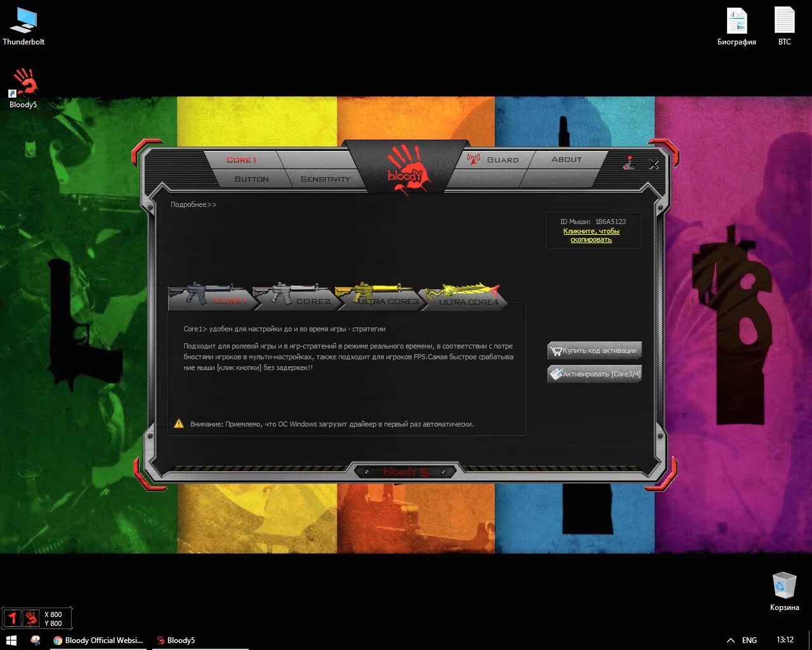The height and width of the screenshot is (650, 812).
Task: Click Купить код активации button
Action: (x=594, y=350)
